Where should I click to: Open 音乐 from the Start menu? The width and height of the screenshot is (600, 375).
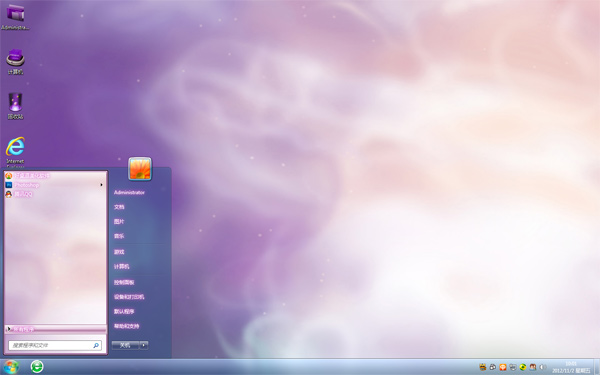click(119, 236)
